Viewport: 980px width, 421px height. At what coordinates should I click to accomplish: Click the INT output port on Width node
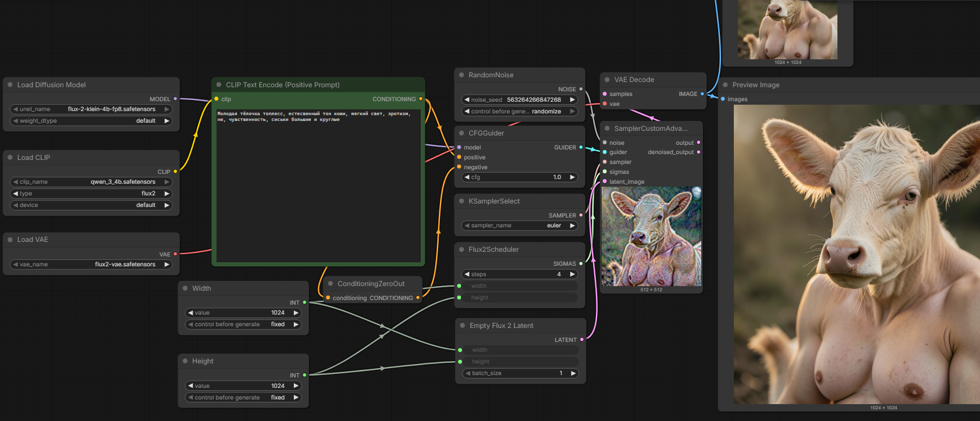304,302
